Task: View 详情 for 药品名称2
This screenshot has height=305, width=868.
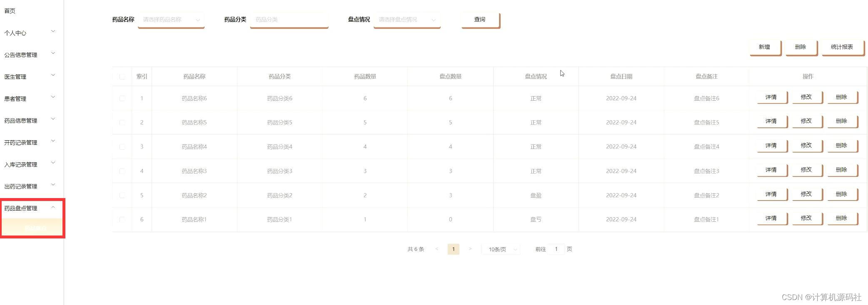Action: coord(772,194)
